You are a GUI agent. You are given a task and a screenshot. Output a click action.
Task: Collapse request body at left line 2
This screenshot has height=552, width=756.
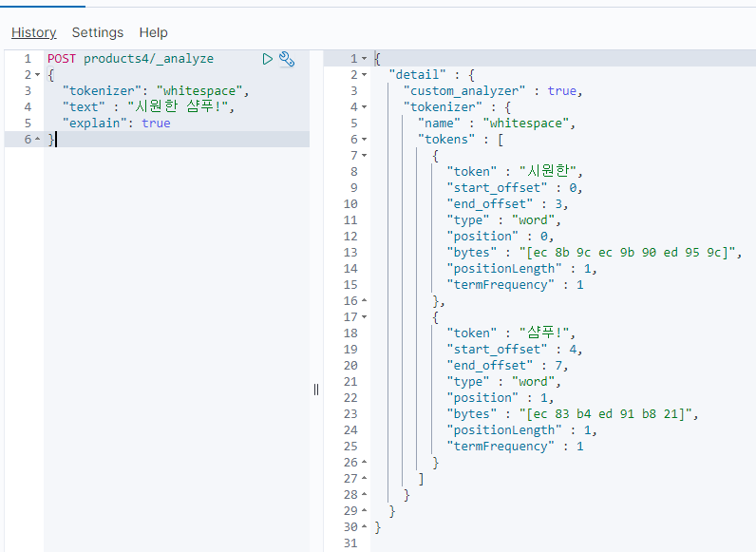tap(37, 75)
